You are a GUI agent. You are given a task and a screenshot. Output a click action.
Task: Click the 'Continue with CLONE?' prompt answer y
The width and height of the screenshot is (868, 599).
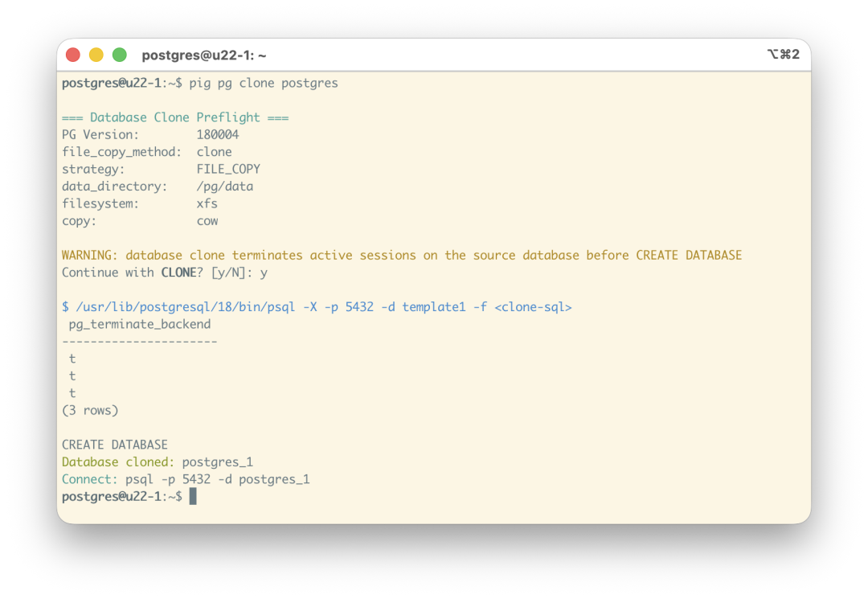[264, 273]
